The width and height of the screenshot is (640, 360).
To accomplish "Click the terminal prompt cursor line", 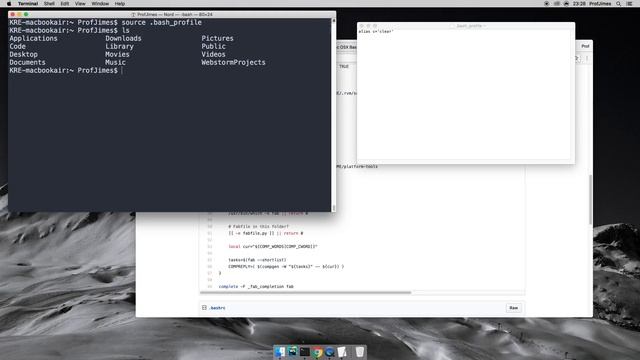I will 65,71.
